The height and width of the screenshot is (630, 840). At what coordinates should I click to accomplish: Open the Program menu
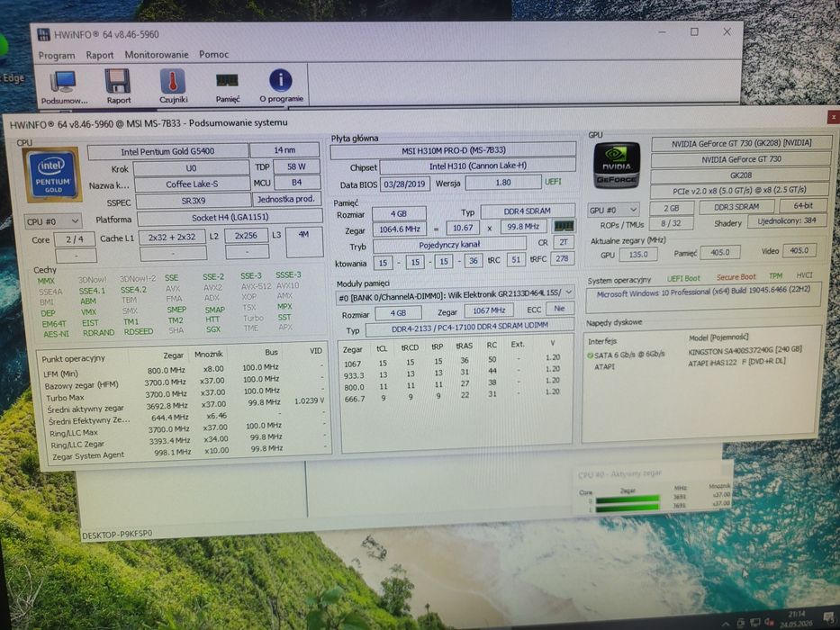[x=56, y=55]
